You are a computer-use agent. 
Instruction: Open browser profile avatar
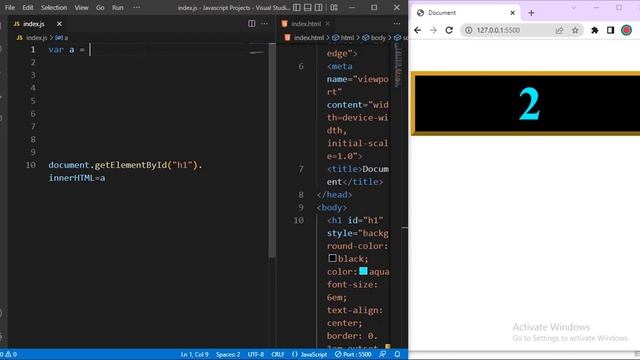626,30
